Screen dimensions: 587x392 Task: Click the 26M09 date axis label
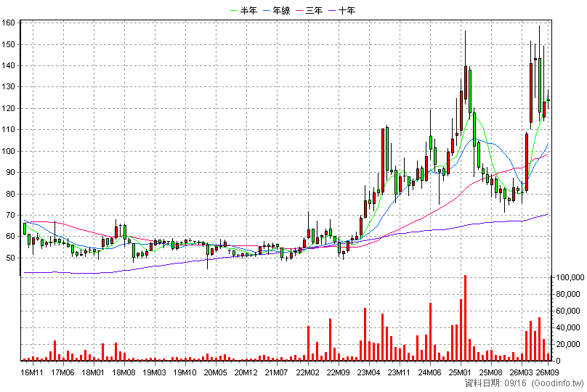point(547,372)
